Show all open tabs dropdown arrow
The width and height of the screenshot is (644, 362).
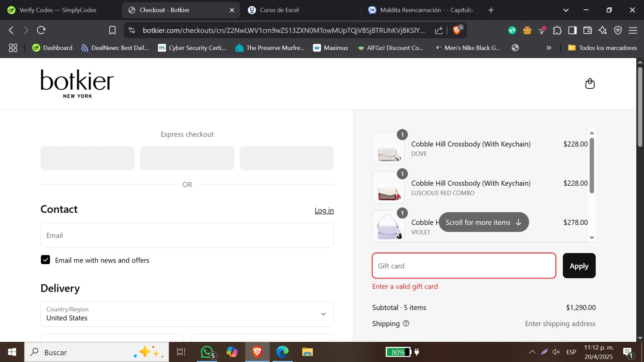tap(566, 10)
